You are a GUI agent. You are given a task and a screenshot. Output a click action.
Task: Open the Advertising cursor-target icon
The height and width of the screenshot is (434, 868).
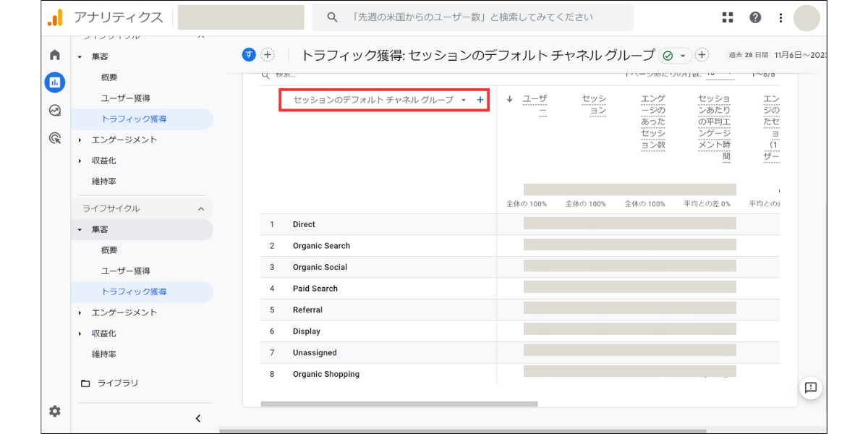[55, 138]
